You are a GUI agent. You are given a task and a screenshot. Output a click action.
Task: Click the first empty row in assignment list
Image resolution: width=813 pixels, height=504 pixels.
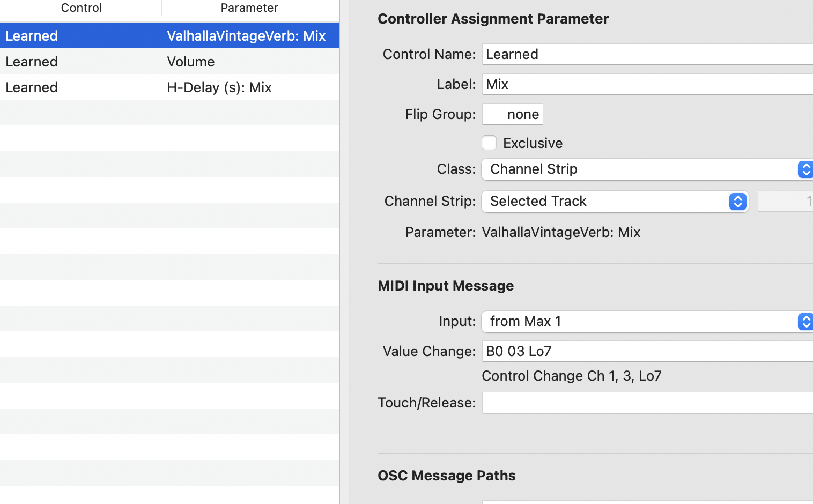(x=169, y=113)
